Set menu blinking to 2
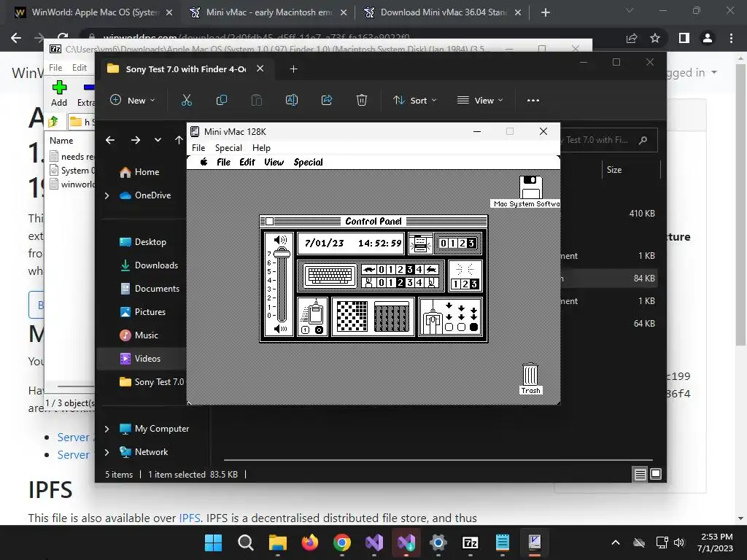Screen dimensions: 747x560 (462, 244)
